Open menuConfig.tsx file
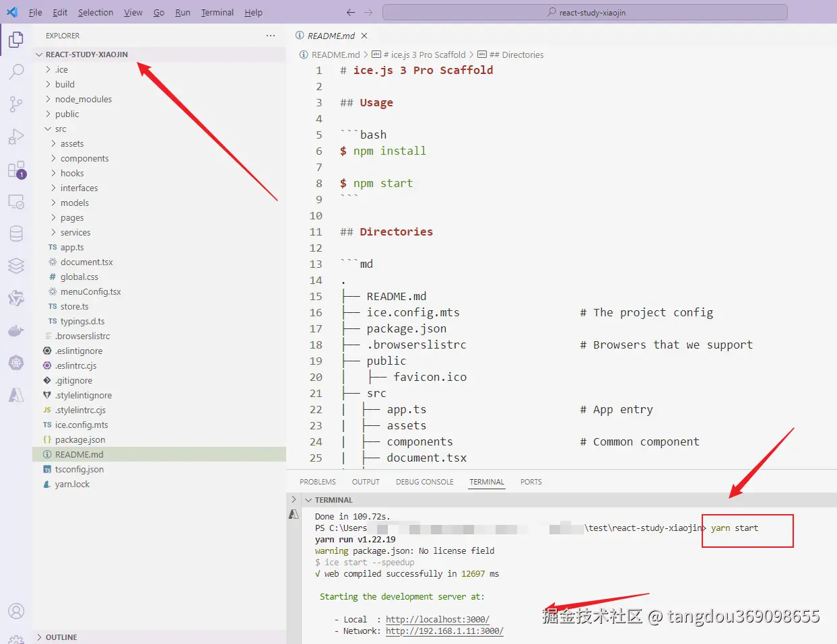 [x=159, y=291]
